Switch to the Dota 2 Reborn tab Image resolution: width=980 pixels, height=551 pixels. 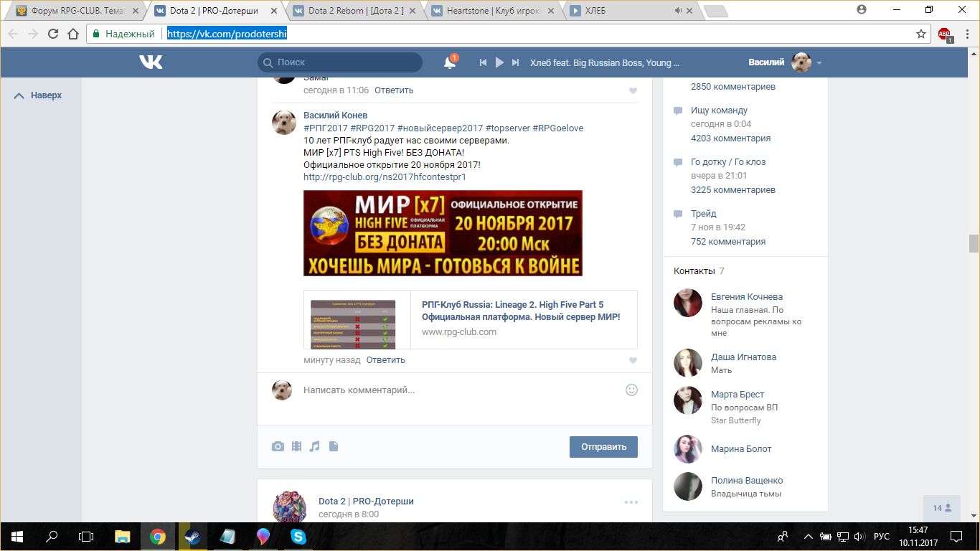(356, 11)
